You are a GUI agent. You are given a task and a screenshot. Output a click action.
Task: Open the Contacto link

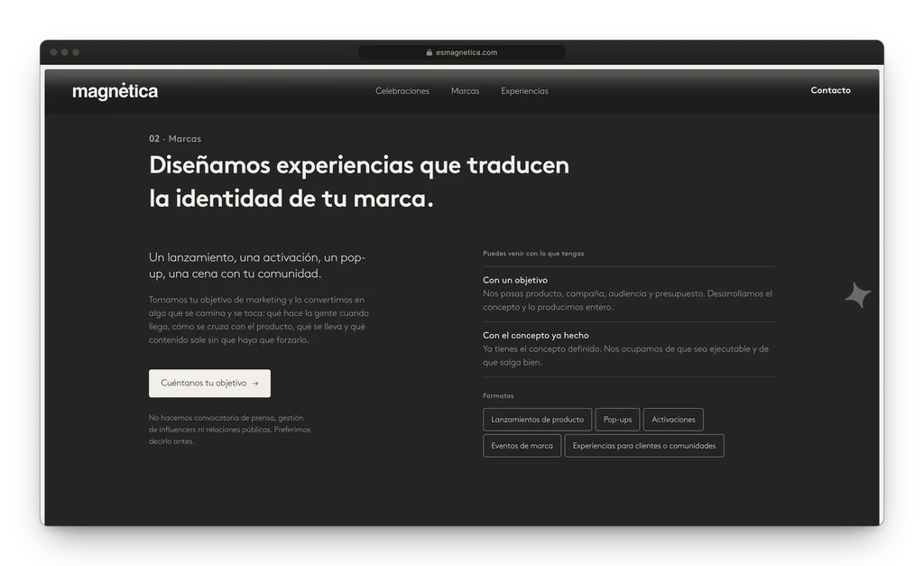(830, 90)
